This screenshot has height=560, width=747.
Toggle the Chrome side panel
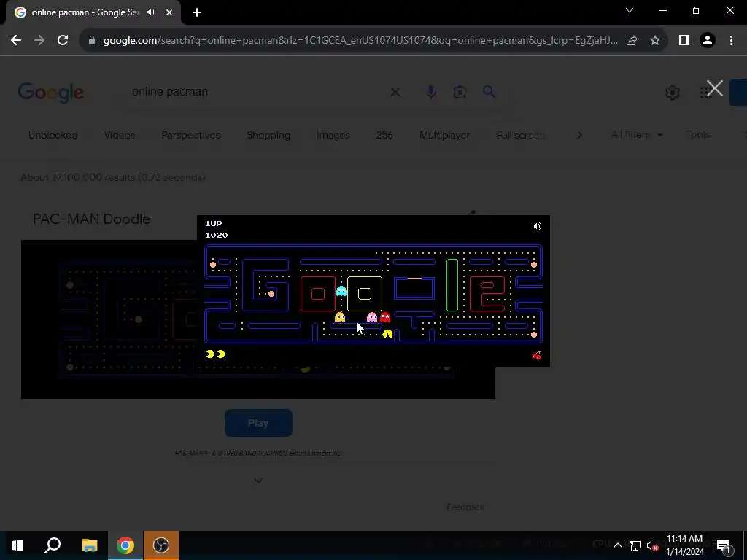[684, 41]
